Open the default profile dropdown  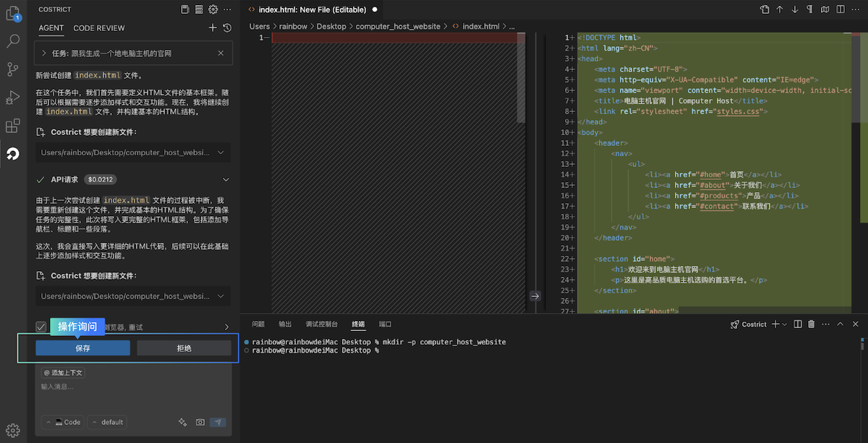(x=107, y=422)
